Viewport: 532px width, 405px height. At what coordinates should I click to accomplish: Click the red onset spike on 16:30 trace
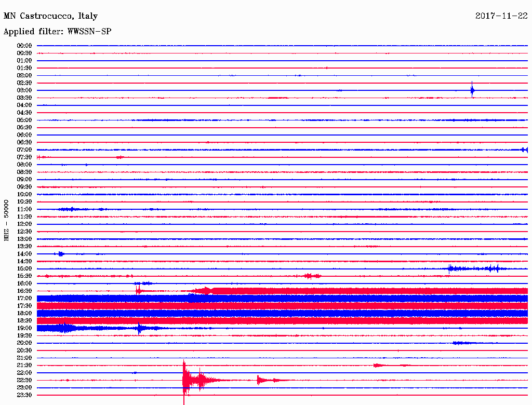(x=138, y=291)
